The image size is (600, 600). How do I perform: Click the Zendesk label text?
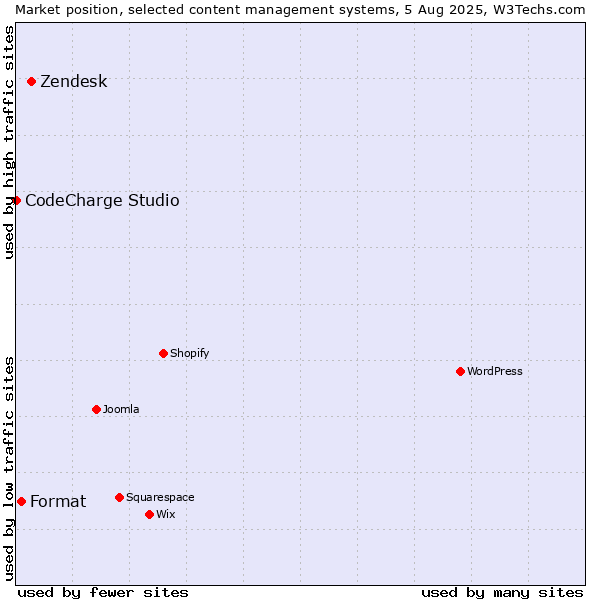click(74, 82)
